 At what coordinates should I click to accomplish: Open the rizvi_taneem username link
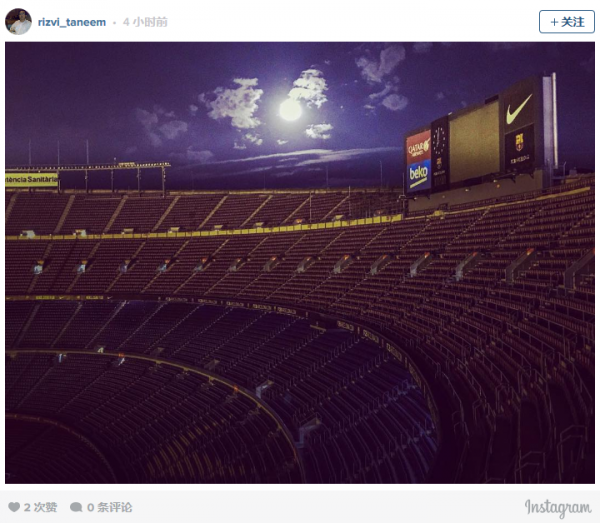(71, 22)
